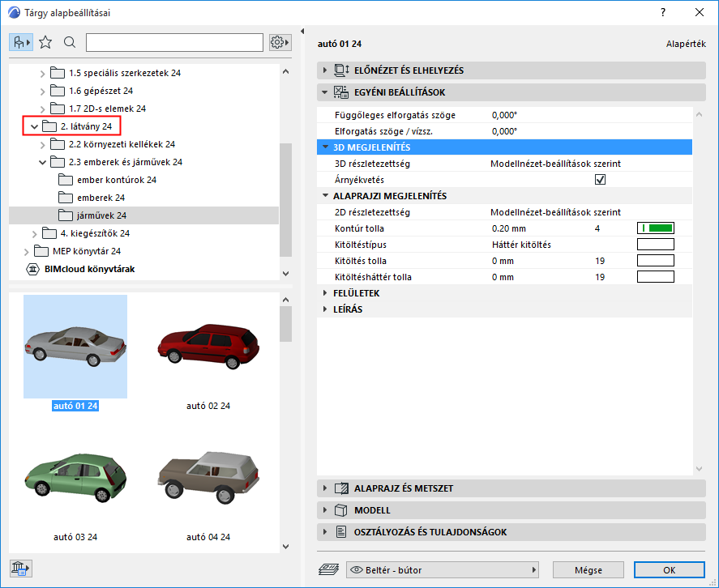This screenshot has height=588, width=719.
Task: Click the BIMcloud könyvtárak icon
Action: (32, 269)
